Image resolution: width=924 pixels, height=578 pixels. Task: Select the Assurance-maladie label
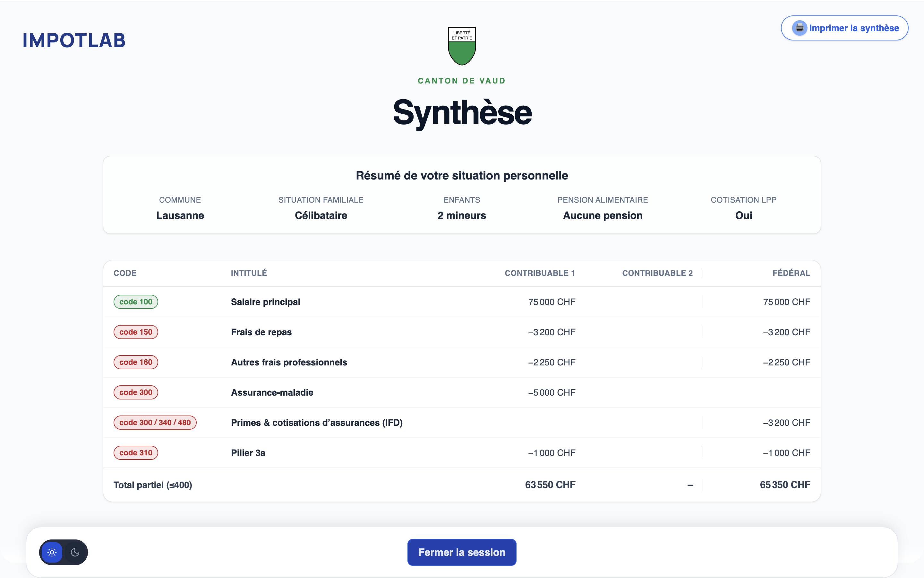[x=272, y=393]
